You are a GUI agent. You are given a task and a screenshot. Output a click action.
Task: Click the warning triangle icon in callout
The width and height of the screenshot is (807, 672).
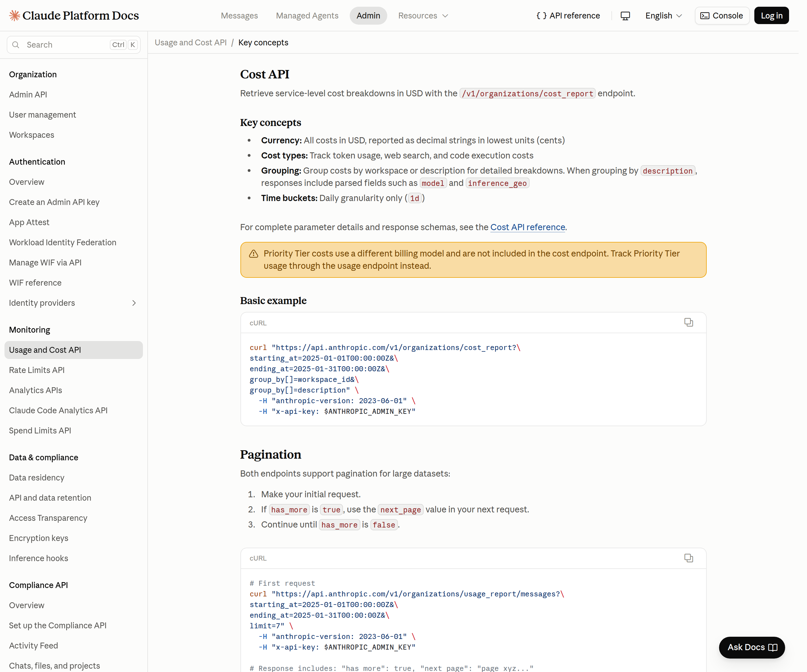pyautogui.click(x=256, y=256)
